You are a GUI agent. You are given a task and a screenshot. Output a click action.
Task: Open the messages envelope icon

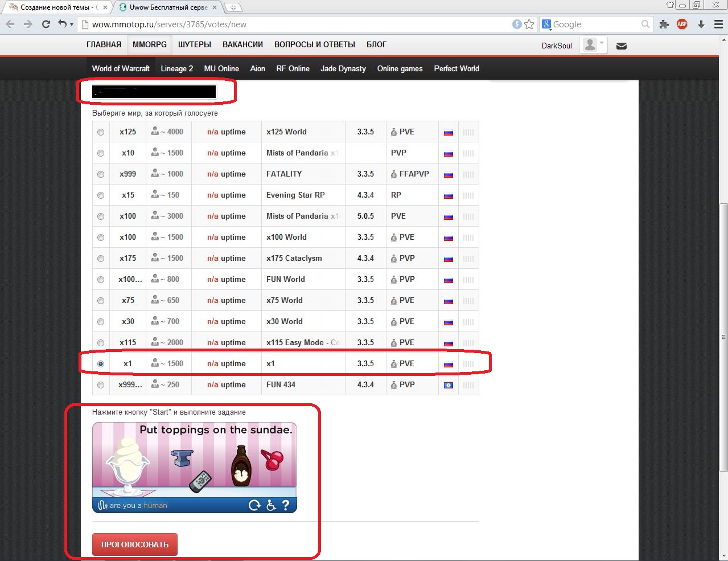[622, 46]
